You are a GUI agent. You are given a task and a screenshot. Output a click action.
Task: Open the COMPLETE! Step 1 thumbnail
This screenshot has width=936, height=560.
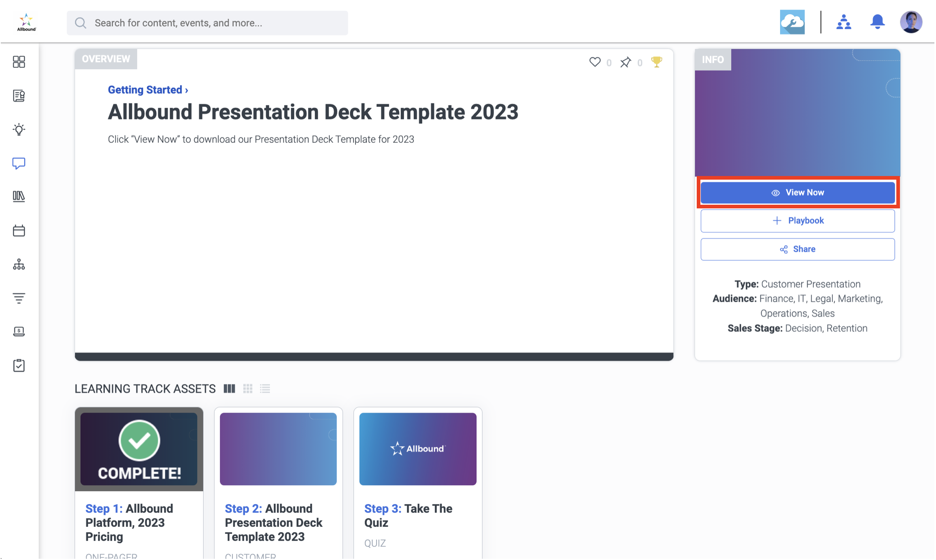tap(139, 449)
